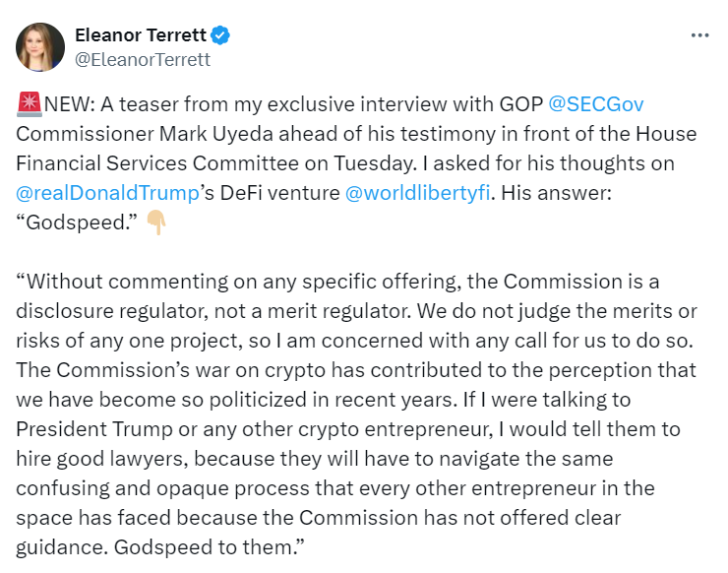Click the "hire good lawyers" phrase
This screenshot has height=573, width=728.
pos(89,460)
